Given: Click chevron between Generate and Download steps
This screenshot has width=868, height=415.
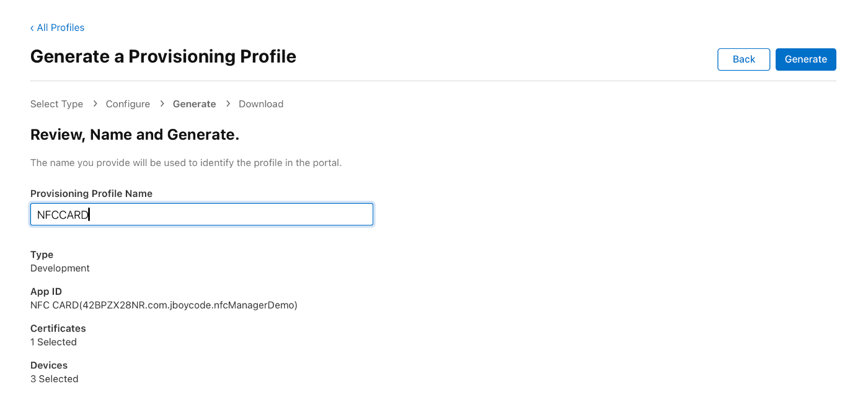Looking at the screenshot, I should coord(228,103).
